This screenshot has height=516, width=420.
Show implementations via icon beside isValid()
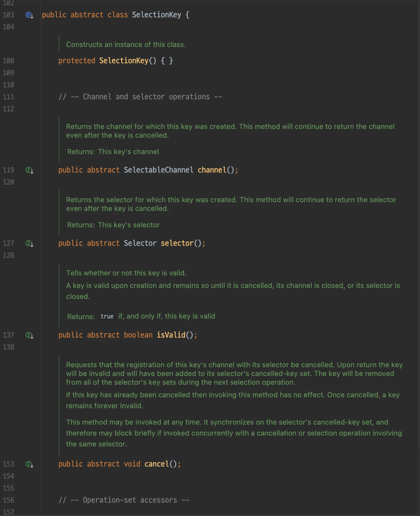(x=29, y=335)
